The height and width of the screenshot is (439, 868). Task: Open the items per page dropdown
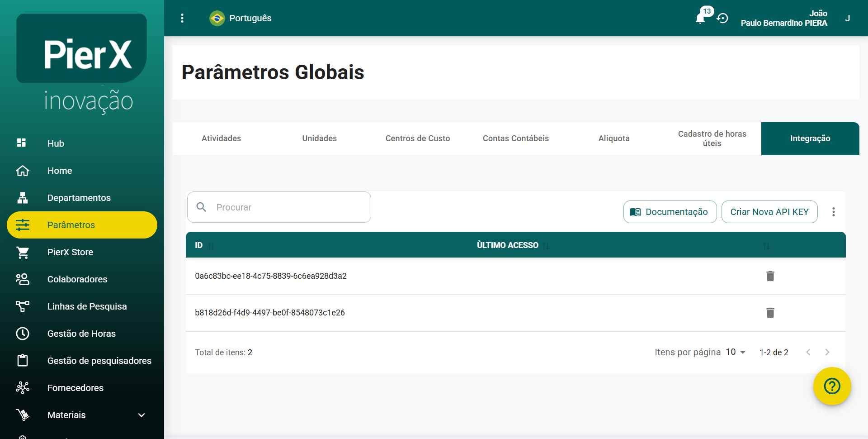pos(736,352)
